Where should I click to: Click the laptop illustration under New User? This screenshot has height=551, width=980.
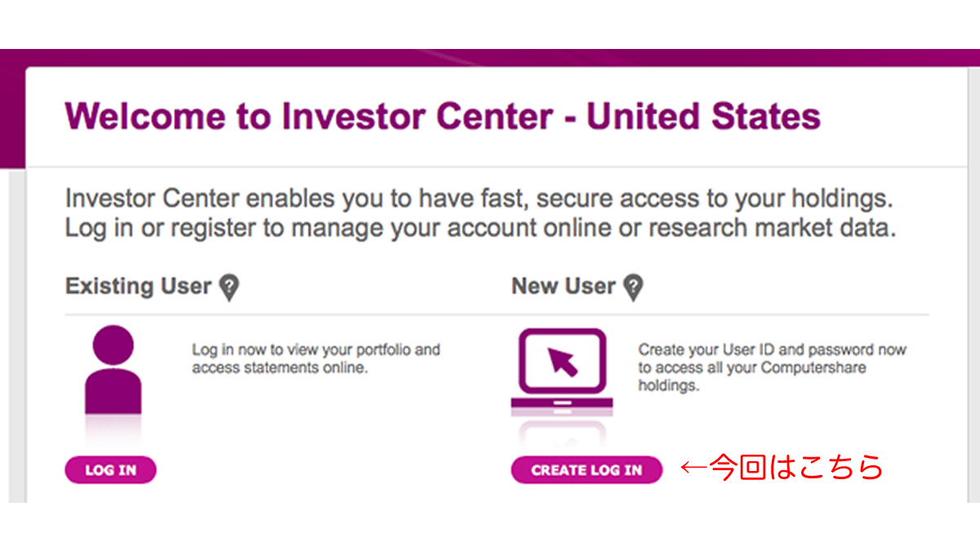coord(563,370)
